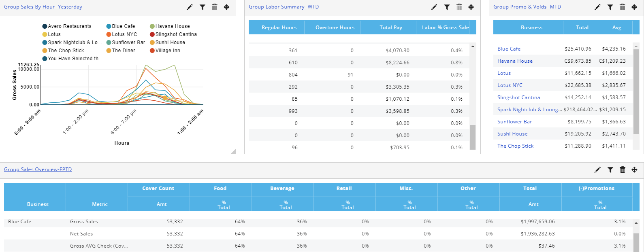Delete the Group Labor Summary widget
This screenshot has height=252, width=644.
click(459, 7)
